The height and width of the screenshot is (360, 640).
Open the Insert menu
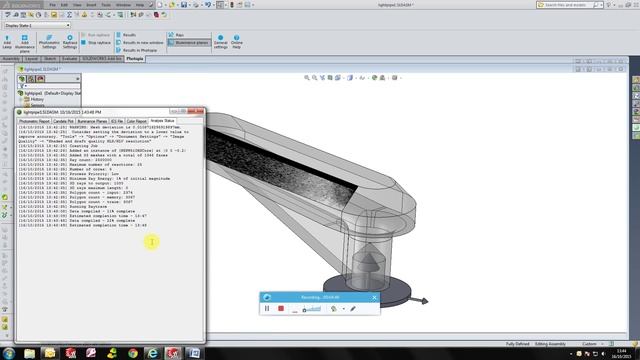[x=91, y=5]
